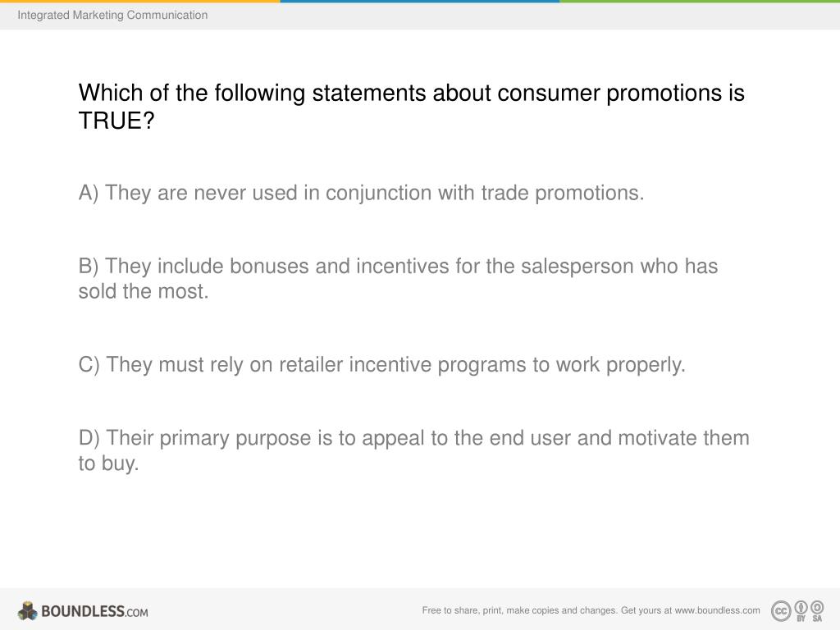Open the www.boundless.com link in footer
840x630 pixels.
coord(717,610)
